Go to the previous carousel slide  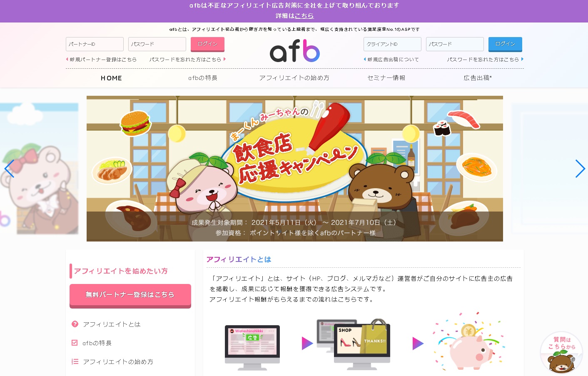click(x=9, y=169)
